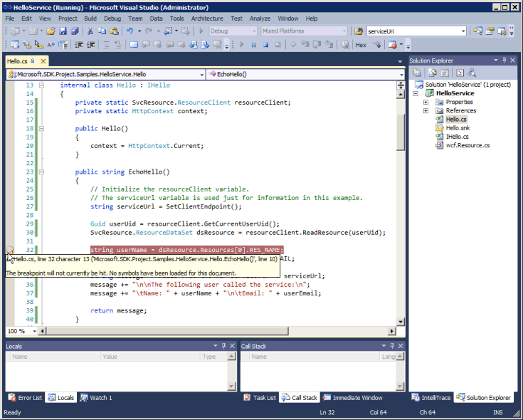The height and width of the screenshot is (420, 523).
Task: Click the Breakpoints window icon with red dot
Action: [x=393, y=45]
